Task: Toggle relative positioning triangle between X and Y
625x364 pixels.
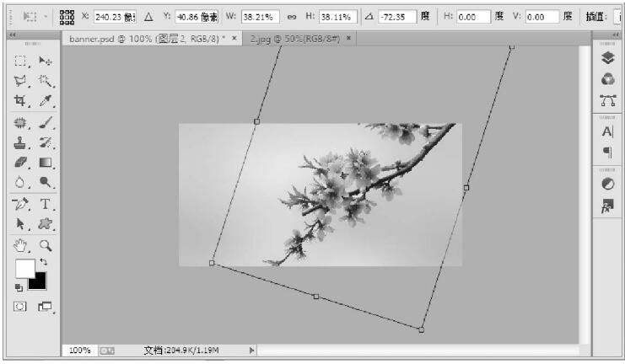Action: pyautogui.click(x=148, y=17)
